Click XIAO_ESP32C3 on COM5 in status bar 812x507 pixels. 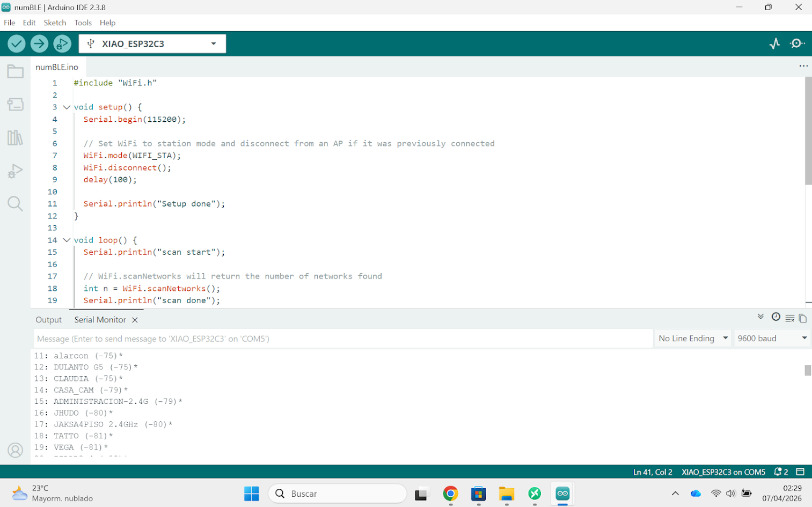723,472
